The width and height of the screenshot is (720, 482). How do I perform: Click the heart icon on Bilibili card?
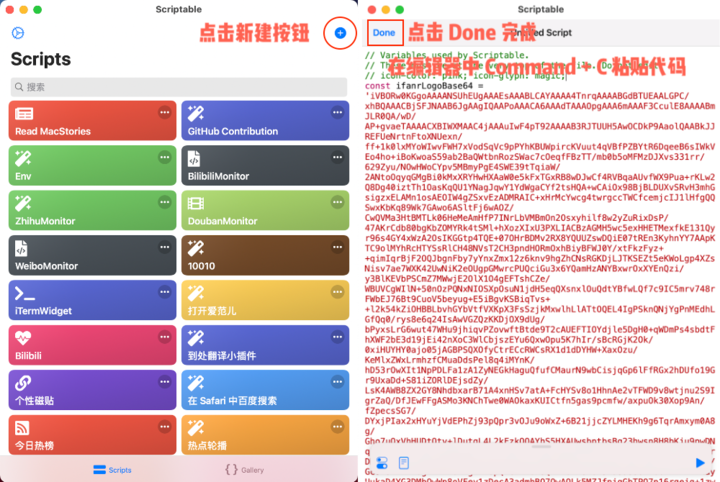[23, 338]
